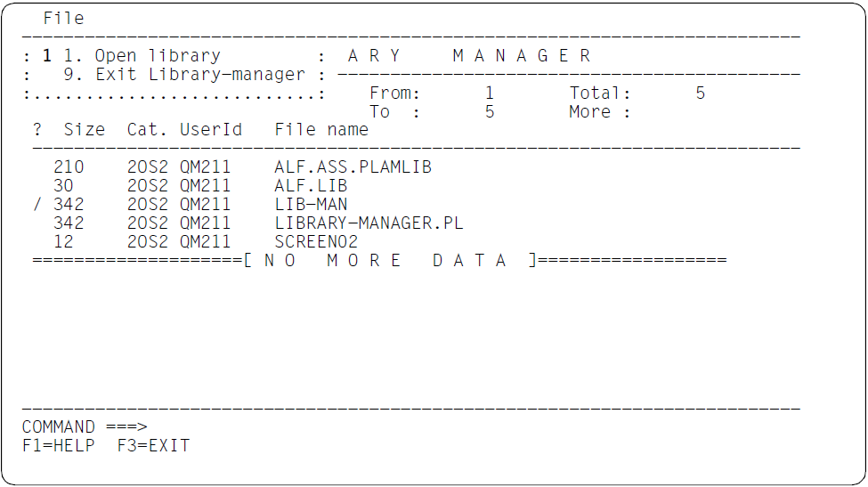The height and width of the screenshot is (487, 868).
Task: Click the Size column header
Action: point(84,130)
